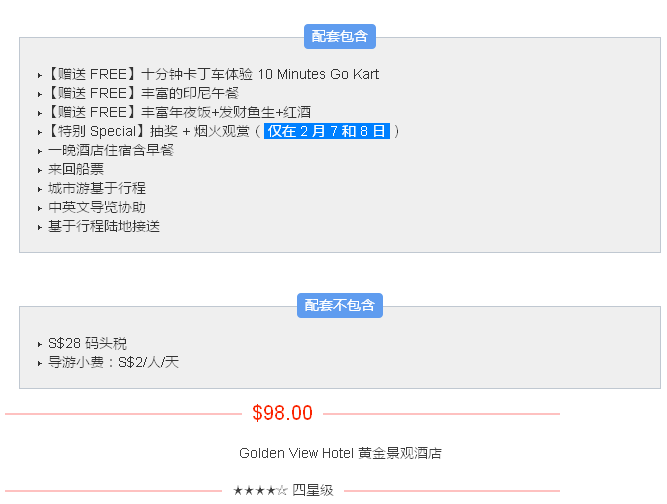
Task: Click the 导游小费：S$2/人/天 text
Action: click(113, 362)
